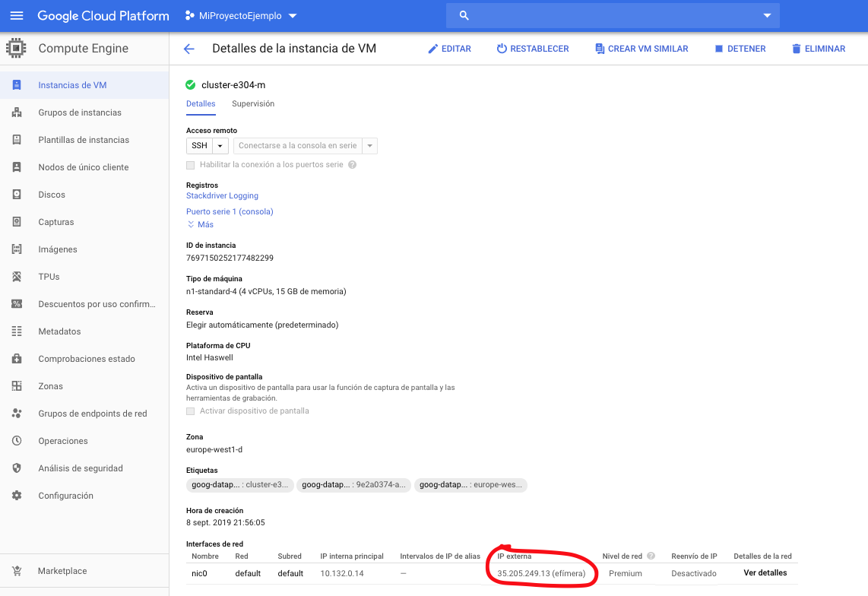Click the Operaciones clock icon
Screen dimensions: 868x596
[x=17, y=441]
